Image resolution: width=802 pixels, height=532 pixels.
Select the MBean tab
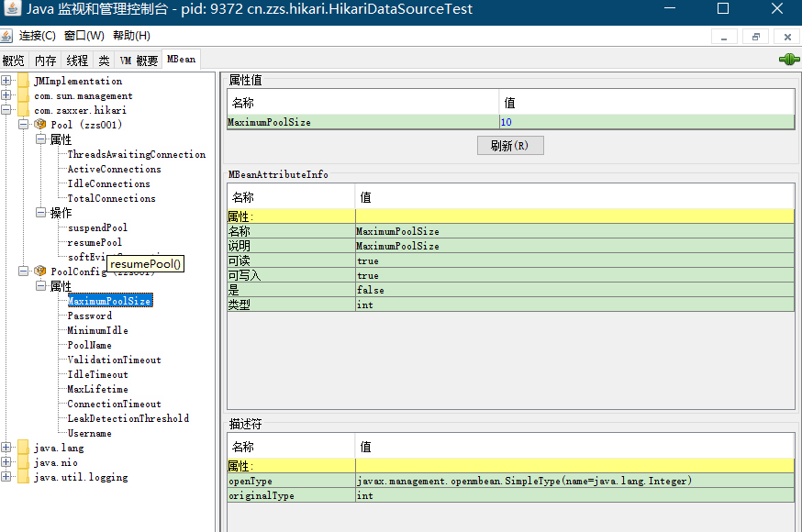181,60
